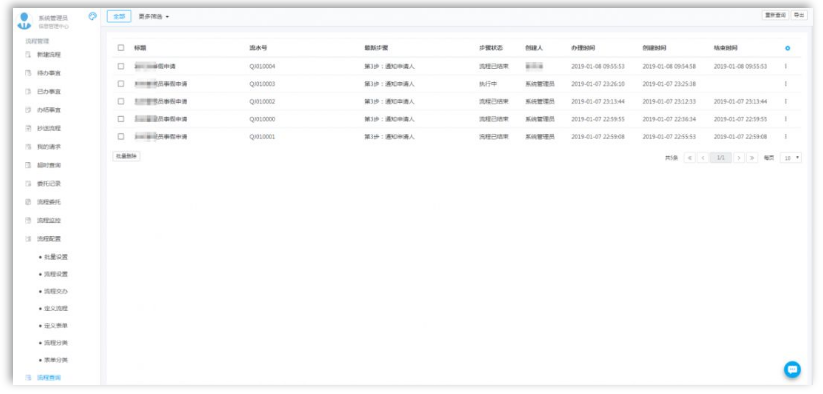
Task: Go to the next page arrow
Action: pos(739,157)
